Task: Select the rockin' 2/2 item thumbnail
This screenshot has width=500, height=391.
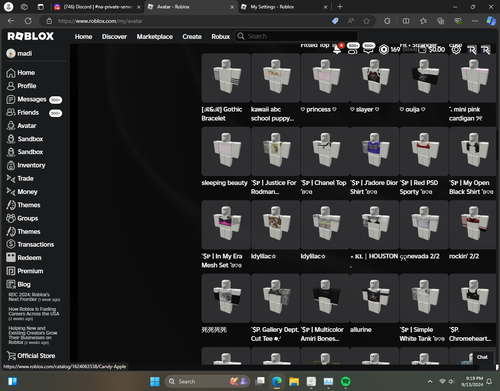Action: [x=473, y=225]
